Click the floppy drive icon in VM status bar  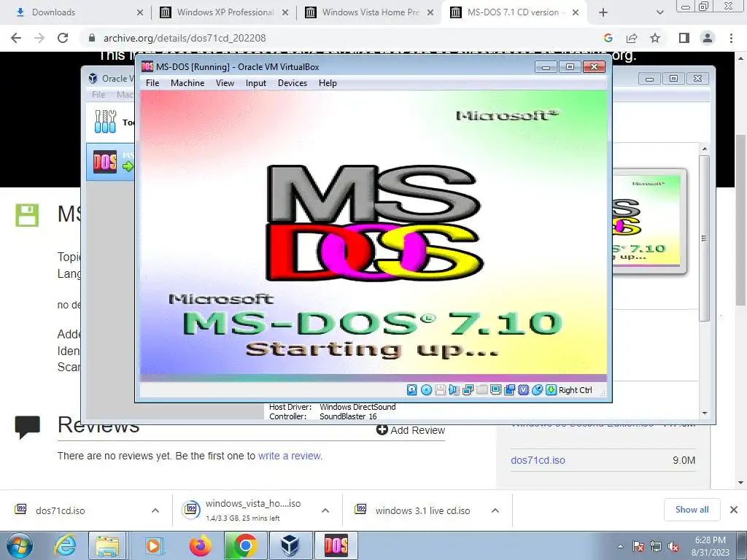tap(440, 390)
